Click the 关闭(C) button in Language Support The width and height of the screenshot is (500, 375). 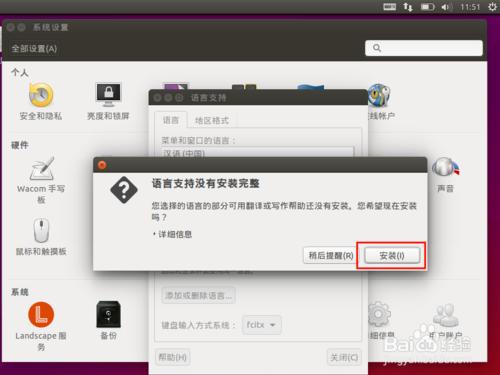pos(344,357)
